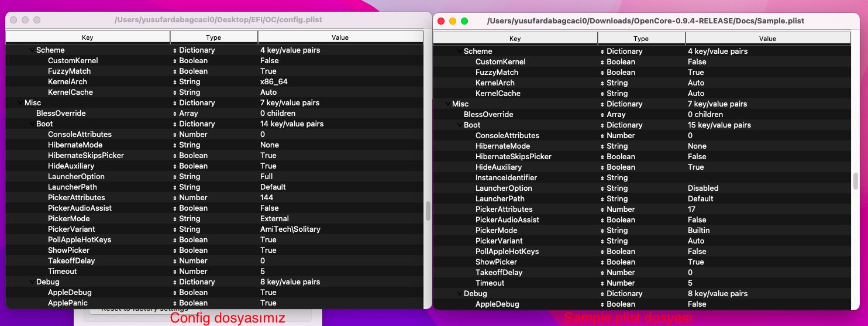Collapse the Misc dictionary in config.plist

[x=20, y=103]
